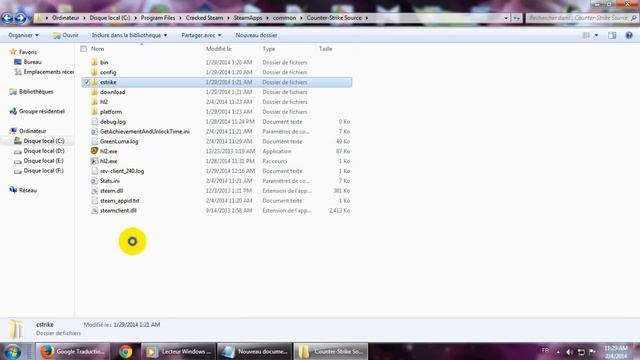640x360 pixels.
Task: Select the steam_appid.txt file icon
Action: [94, 201]
